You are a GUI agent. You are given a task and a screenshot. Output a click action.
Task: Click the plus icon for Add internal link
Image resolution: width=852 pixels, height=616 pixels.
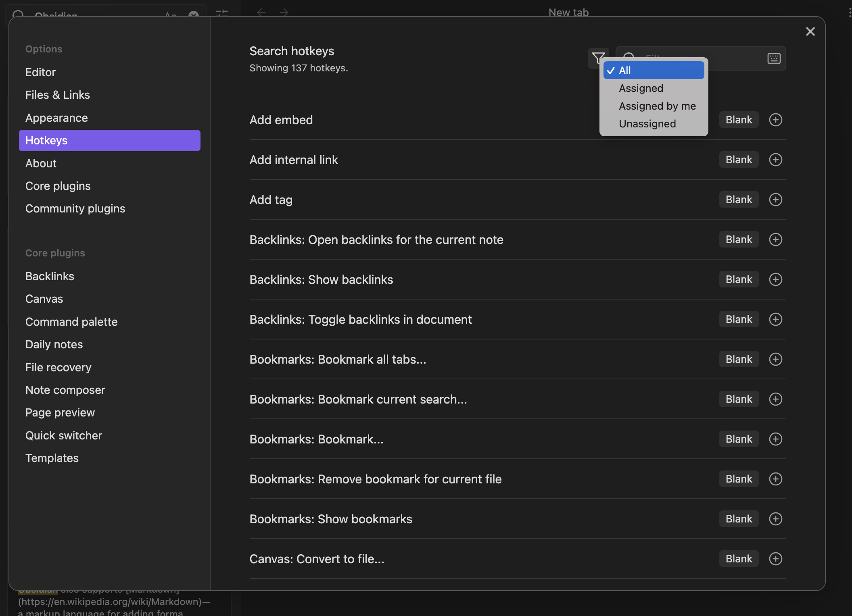coord(775,160)
